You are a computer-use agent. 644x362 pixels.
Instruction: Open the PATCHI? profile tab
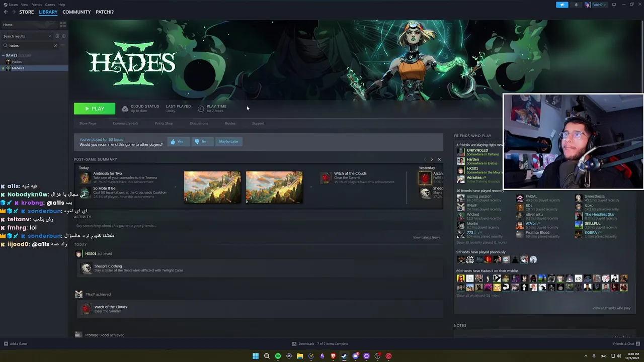tap(105, 12)
